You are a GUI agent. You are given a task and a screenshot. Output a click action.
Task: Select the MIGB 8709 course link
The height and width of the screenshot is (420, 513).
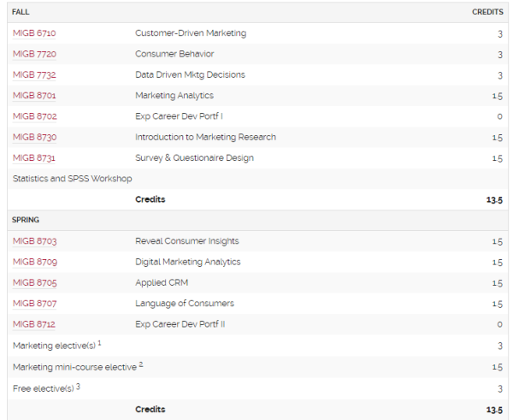coord(35,262)
